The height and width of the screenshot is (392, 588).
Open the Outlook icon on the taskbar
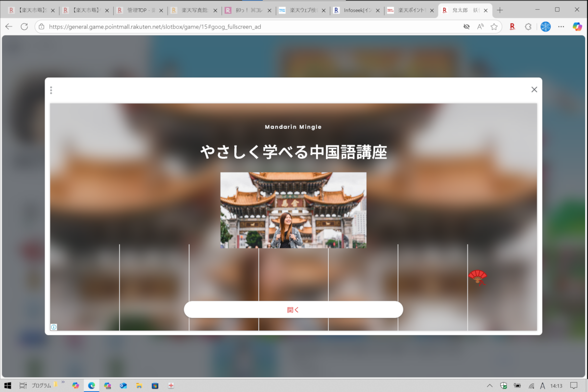pos(123,386)
